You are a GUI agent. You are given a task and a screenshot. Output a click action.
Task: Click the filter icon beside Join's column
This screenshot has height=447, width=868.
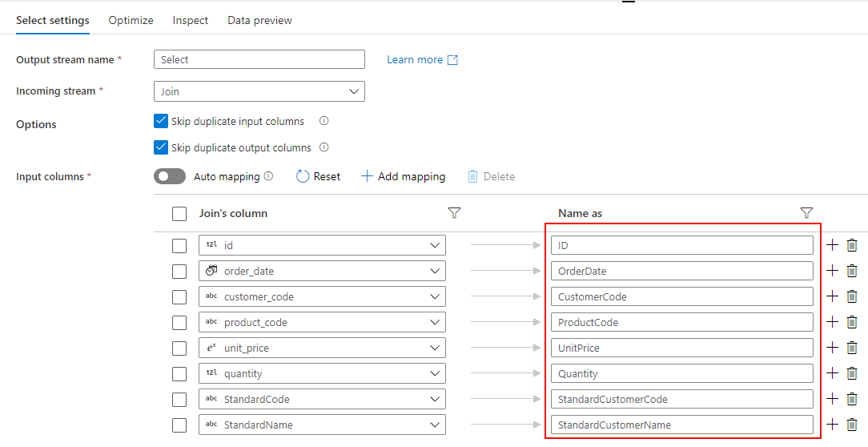(x=454, y=213)
